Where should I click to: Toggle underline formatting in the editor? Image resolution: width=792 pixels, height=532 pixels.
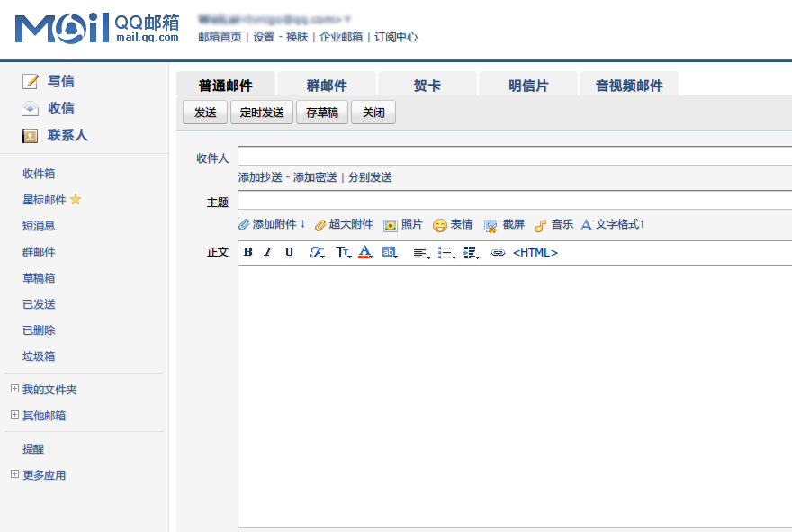click(x=288, y=253)
